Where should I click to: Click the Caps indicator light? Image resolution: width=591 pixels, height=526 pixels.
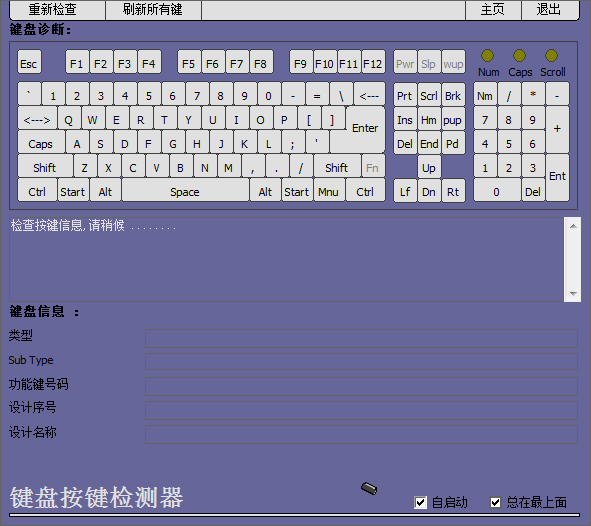(x=519, y=55)
